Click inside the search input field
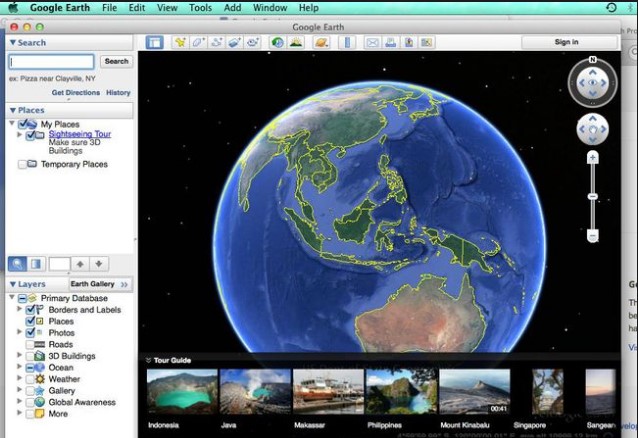 coord(52,61)
